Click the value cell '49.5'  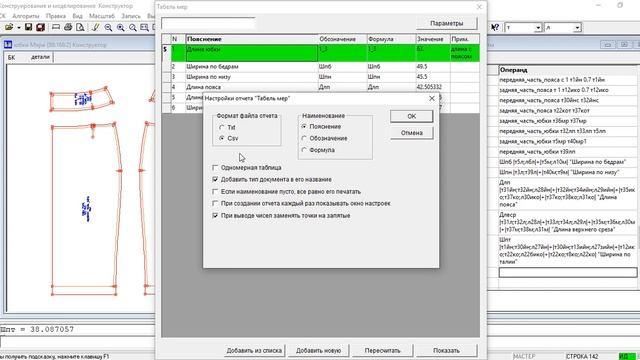pyautogui.click(x=433, y=67)
